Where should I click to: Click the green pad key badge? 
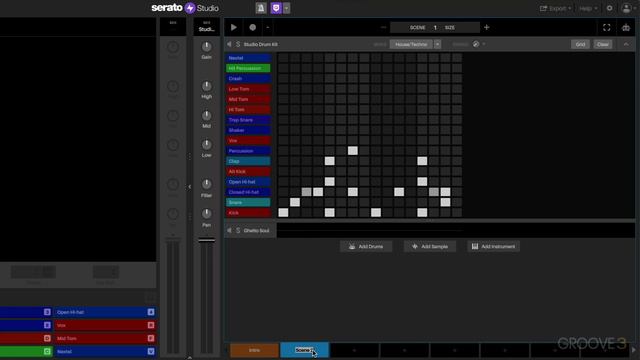(x=47, y=351)
